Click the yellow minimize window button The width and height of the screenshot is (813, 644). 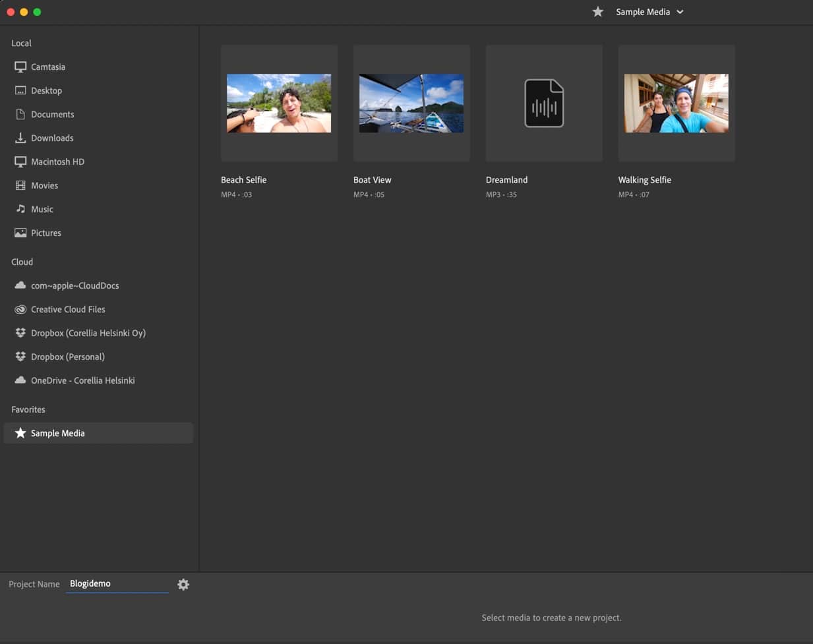(24, 12)
